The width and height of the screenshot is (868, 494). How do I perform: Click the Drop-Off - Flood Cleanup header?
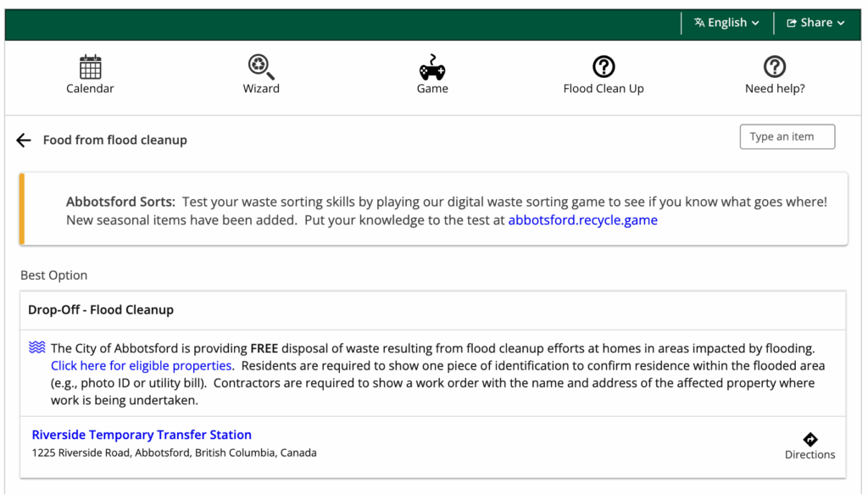(101, 310)
